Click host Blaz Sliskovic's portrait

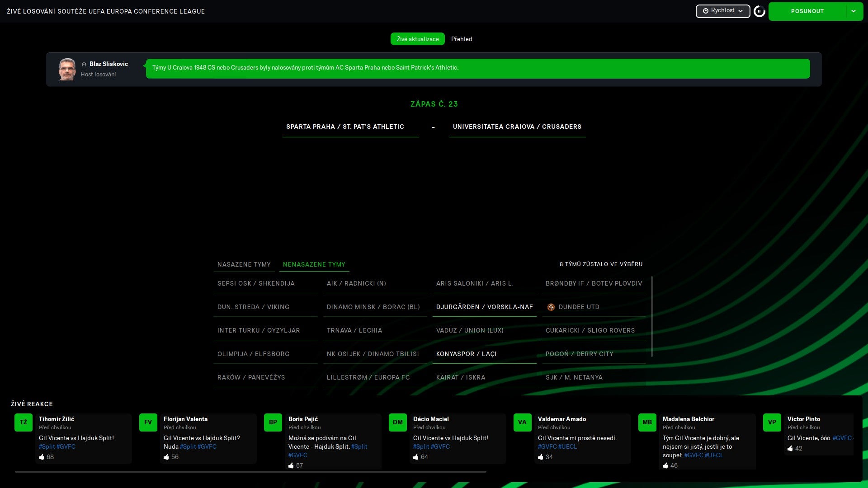tap(67, 69)
